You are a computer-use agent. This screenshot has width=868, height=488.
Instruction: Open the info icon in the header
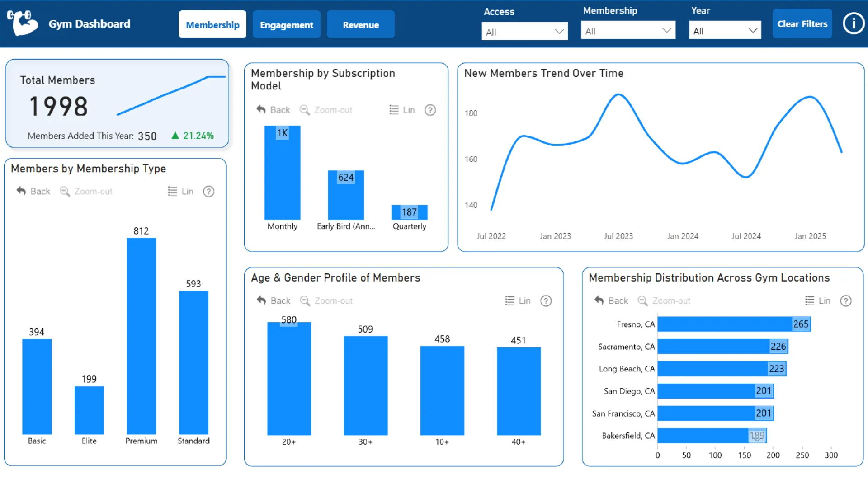(x=854, y=23)
